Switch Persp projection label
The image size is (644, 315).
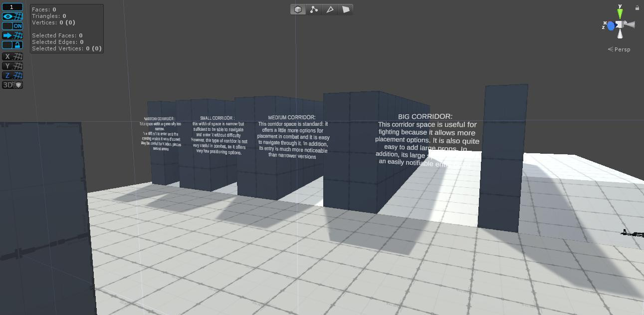[x=619, y=49]
